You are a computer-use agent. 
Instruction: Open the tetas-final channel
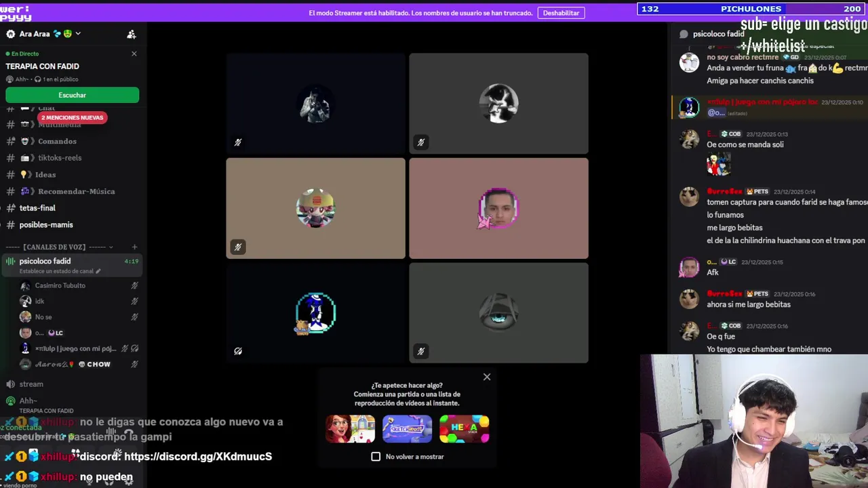click(x=72, y=208)
